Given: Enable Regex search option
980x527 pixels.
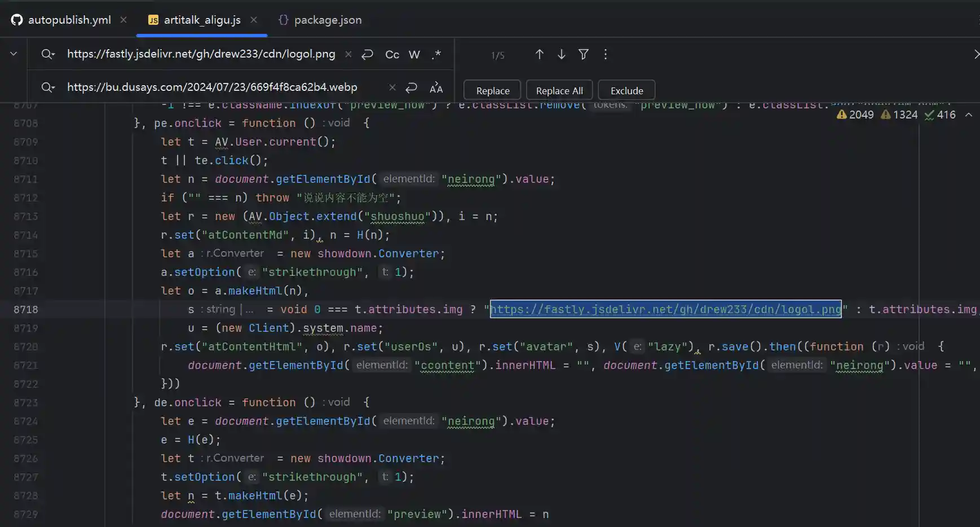Looking at the screenshot, I should tap(436, 55).
